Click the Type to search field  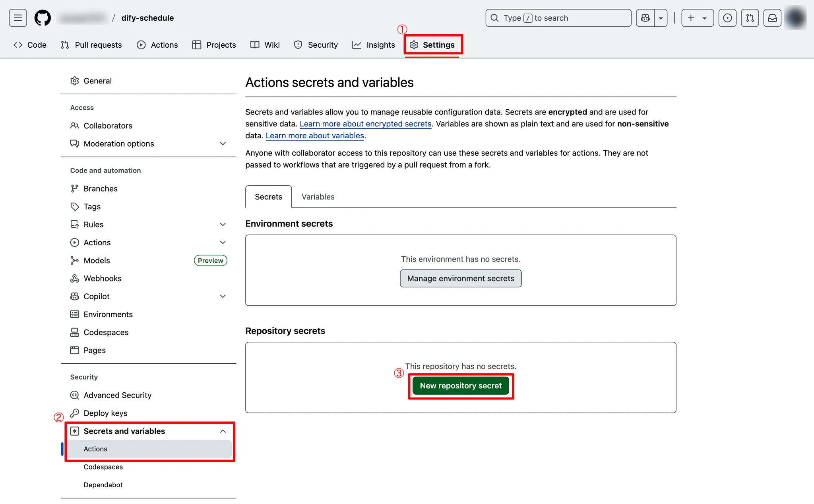558,18
